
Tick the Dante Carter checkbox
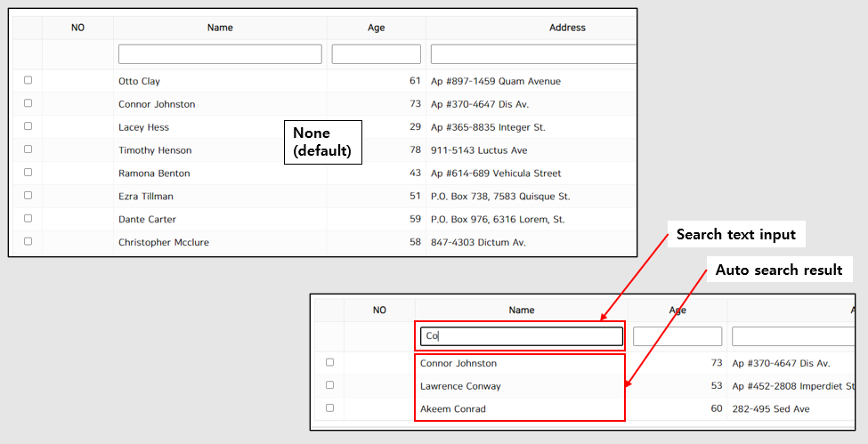(28, 219)
